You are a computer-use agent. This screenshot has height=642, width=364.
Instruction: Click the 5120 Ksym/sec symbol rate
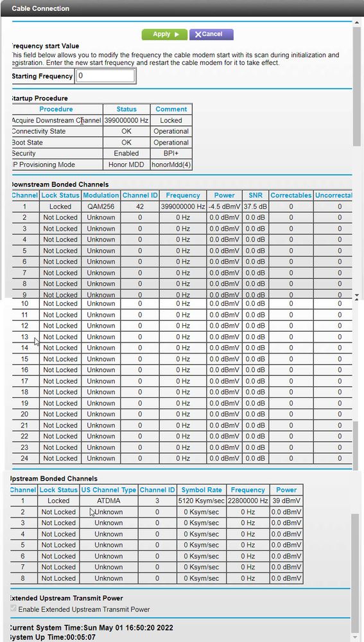(x=201, y=501)
